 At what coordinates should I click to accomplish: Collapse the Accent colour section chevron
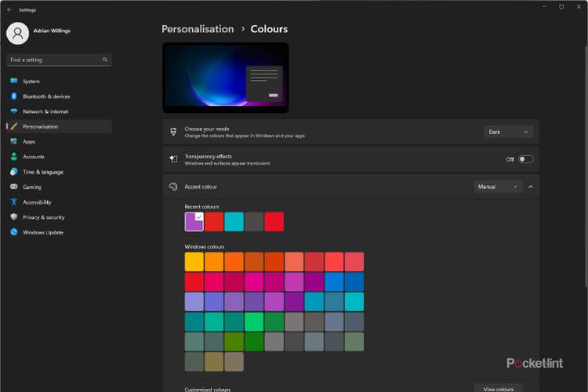[531, 187]
